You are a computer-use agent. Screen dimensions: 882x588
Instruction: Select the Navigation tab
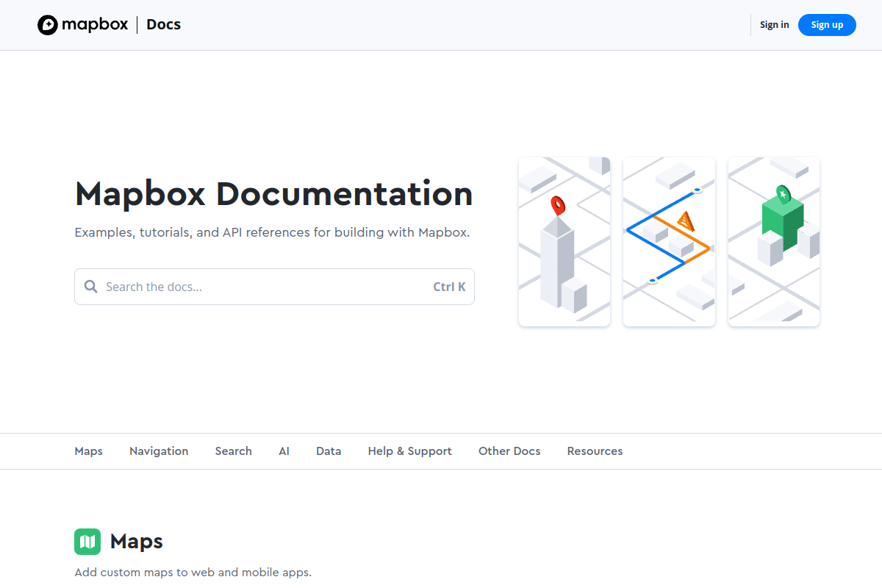coord(159,451)
